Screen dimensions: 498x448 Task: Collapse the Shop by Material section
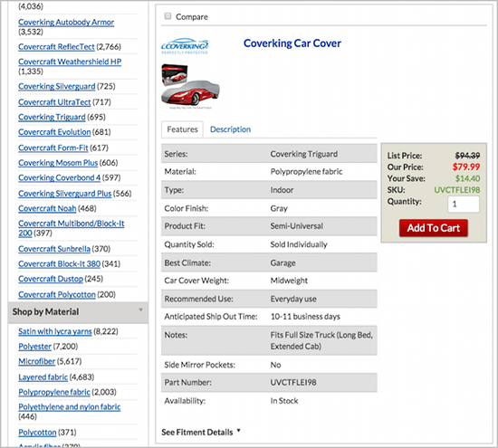pyautogui.click(x=78, y=312)
